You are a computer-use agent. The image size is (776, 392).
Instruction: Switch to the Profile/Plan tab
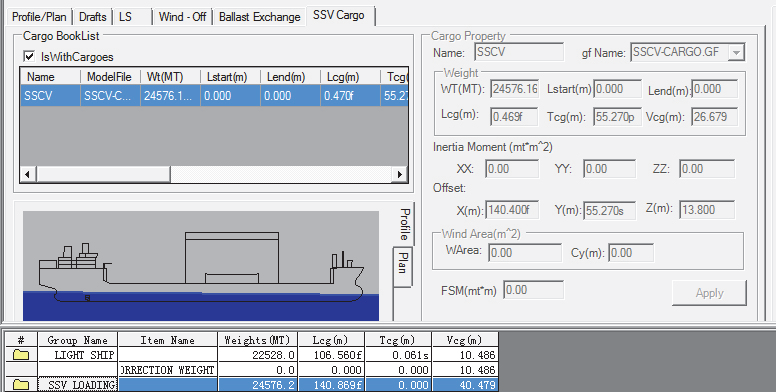tap(39, 17)
